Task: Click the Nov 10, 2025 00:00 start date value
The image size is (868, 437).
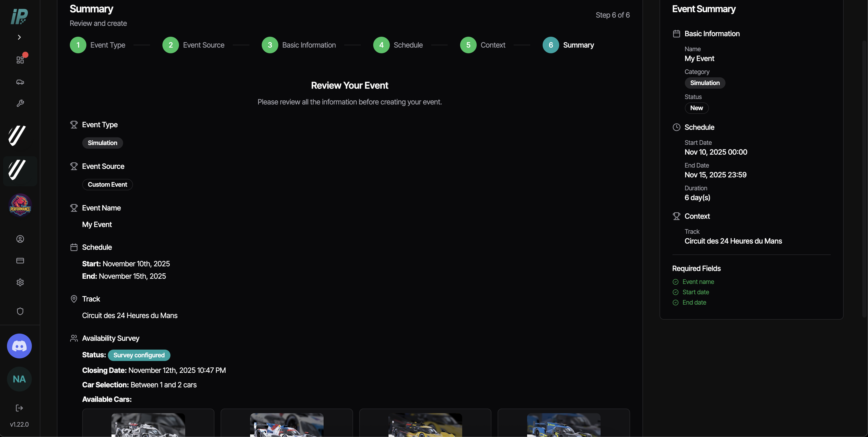Action: (x=716, y=152)
